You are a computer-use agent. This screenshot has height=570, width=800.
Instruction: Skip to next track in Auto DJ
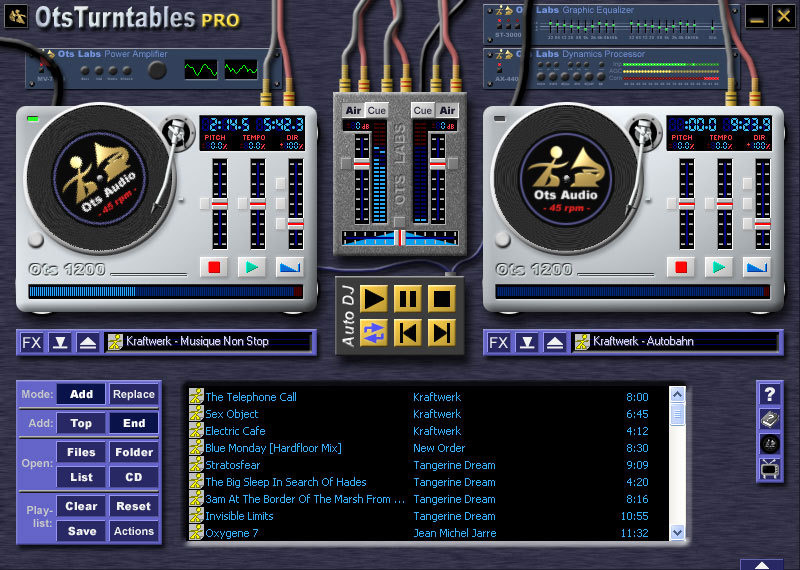click(441, 333)
